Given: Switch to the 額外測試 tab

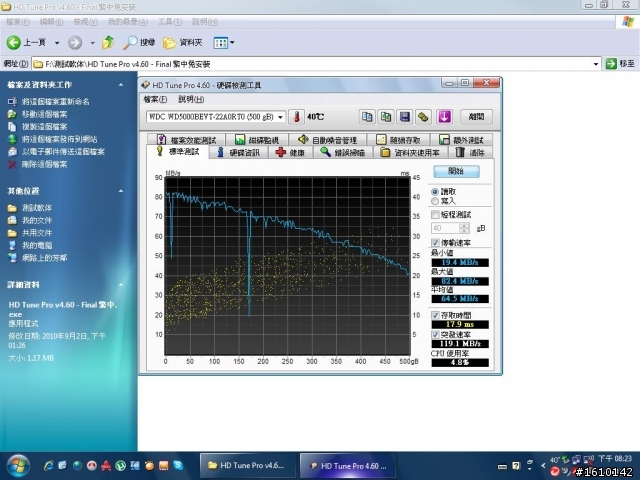Looking at the screenshot, I should (x=461, y=140).
